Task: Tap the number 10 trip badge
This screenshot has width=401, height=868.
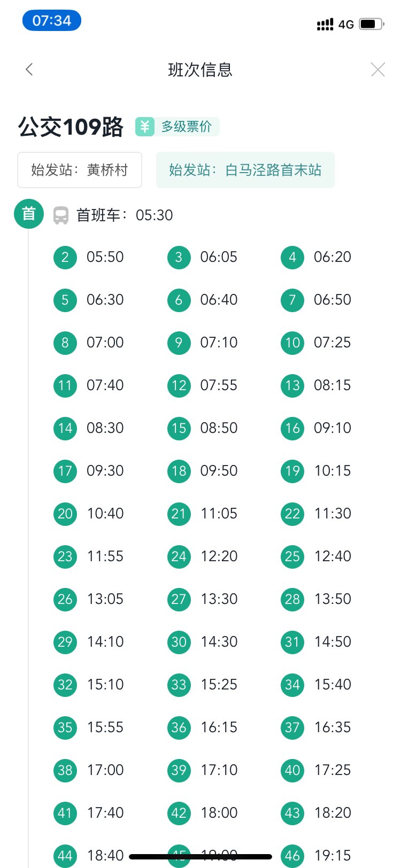Action: (x=292, y=343)
